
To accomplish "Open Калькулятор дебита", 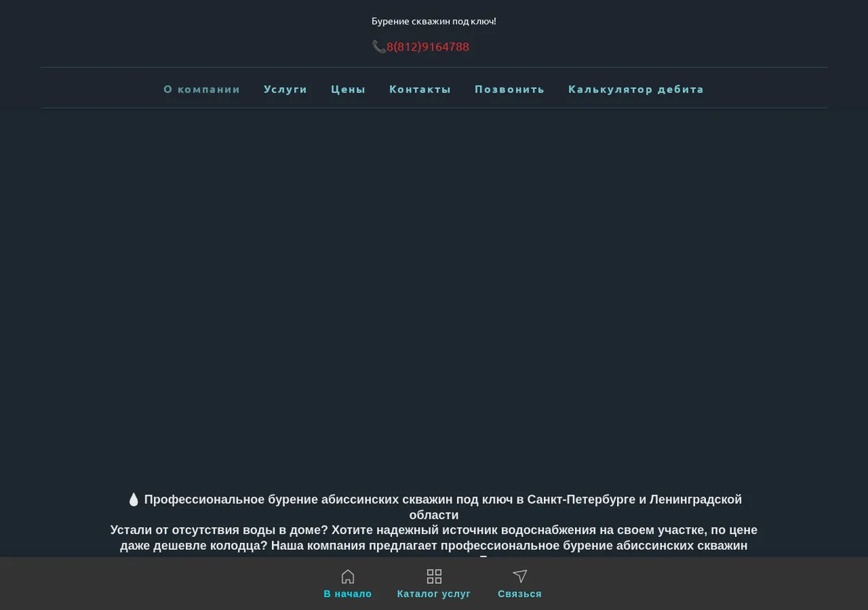I will (636, 89).
